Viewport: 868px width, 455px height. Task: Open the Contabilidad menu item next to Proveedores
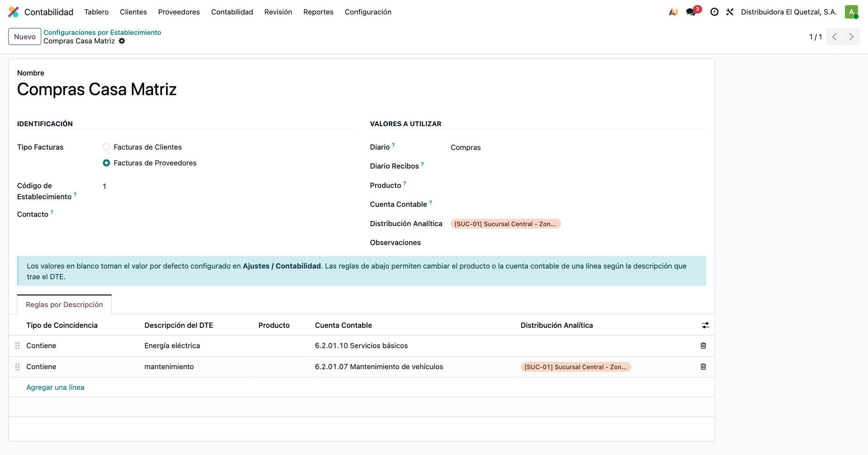pyautogui.click(x=232, y=12)
